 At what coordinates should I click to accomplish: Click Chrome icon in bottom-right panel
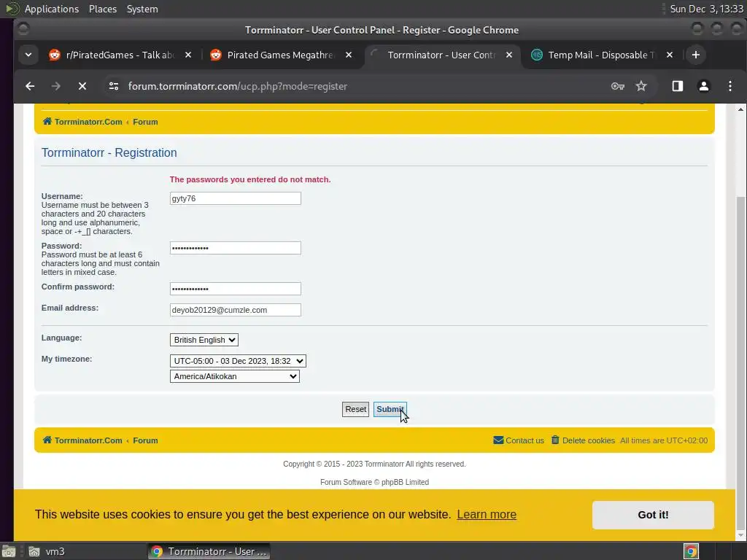point(691,551)
